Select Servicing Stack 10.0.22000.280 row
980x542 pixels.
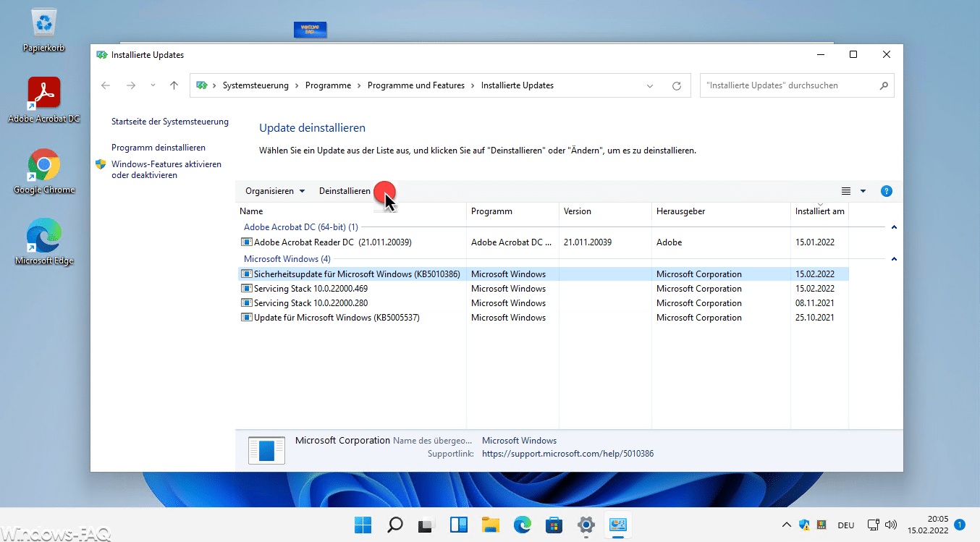click(544, 303)
